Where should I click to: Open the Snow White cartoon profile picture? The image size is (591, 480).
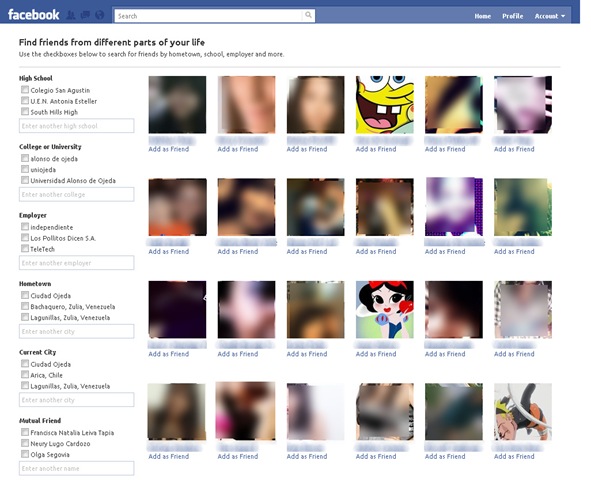(x=385, y=310)
